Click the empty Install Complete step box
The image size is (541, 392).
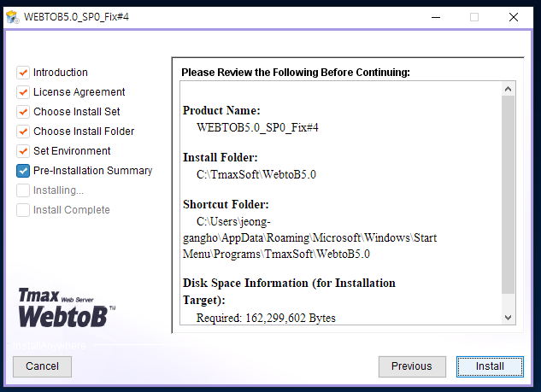[23, 210]
